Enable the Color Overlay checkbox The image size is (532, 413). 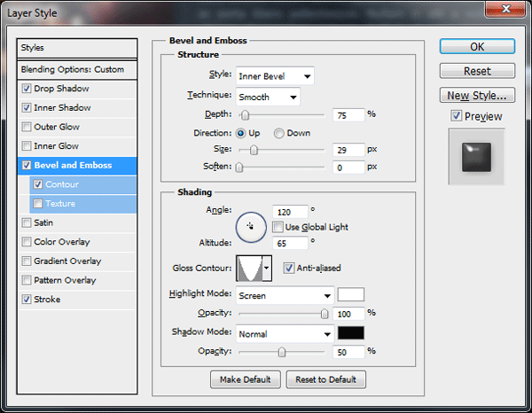27,242
